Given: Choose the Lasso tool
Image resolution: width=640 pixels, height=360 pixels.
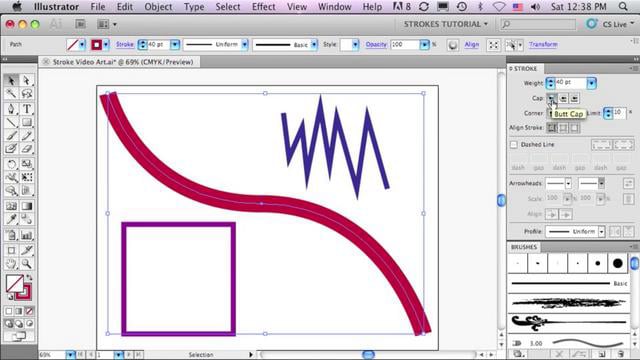Looking at the screenshot, I should pyautogui.click(x=27, y=93).
